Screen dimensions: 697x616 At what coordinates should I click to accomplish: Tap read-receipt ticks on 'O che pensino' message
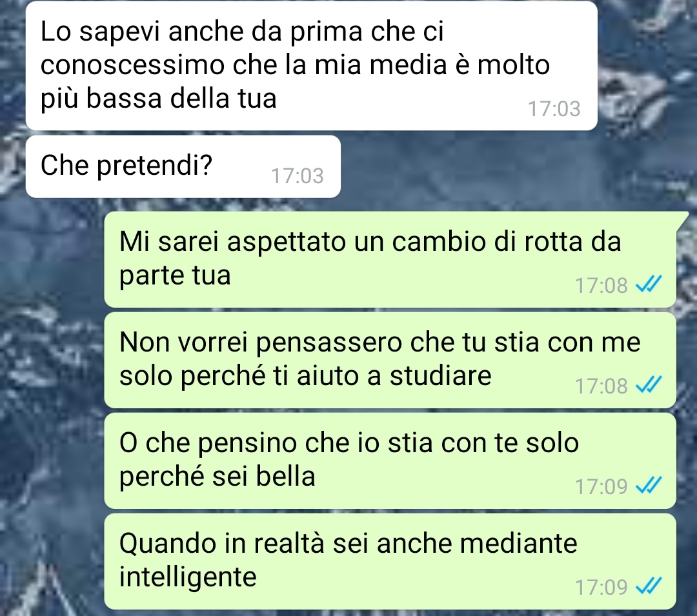(x=649, y=486)
